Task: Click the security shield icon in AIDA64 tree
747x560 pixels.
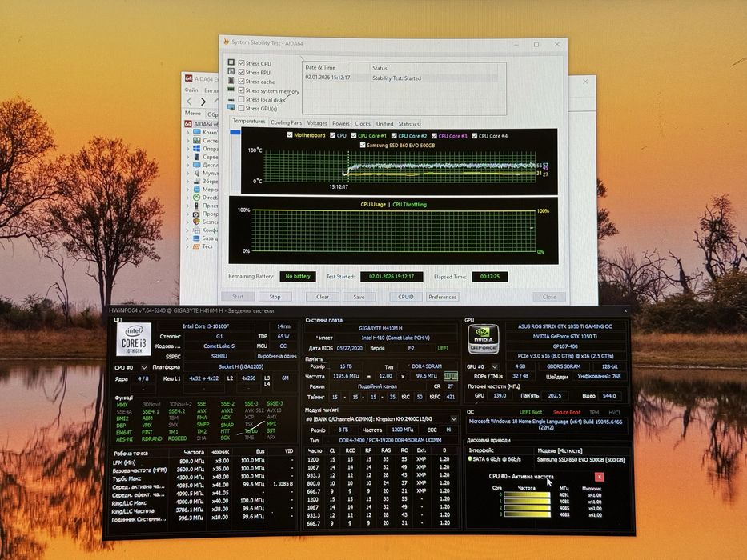Action: point(197,222)
